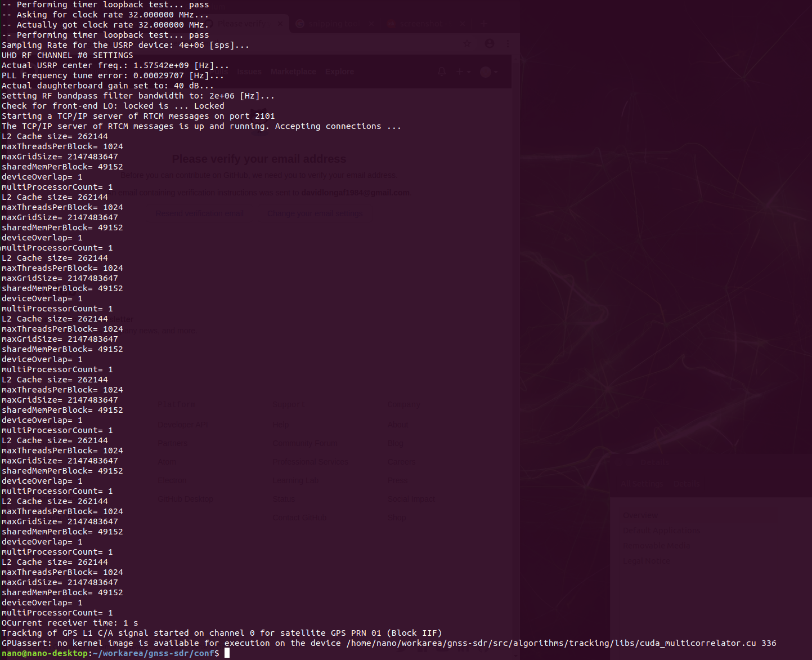812x660 pixels.
Task: Open the browser three-dot menu icon
Action: tap(507, 43)
